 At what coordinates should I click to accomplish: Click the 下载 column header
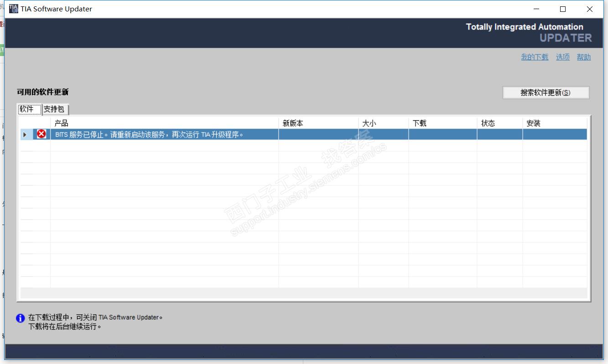click(442, 123)
